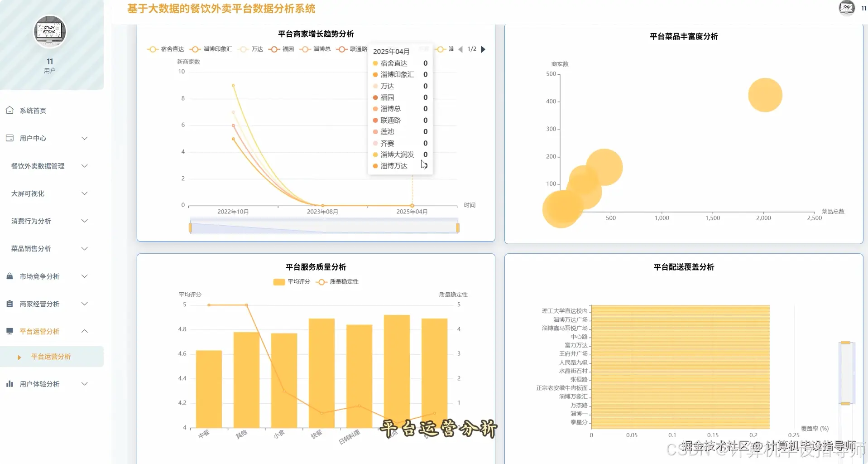Click 正宗老安徽牛肉板面 coverage row label
The image size is (868, 464).
(562, 388)
